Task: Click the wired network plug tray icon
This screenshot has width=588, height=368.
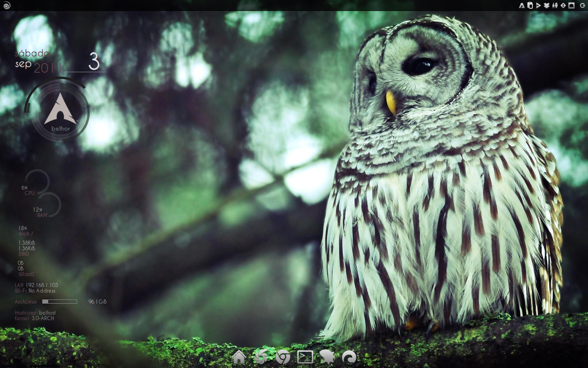Action: pyautogui.click(x=555, y=6)
